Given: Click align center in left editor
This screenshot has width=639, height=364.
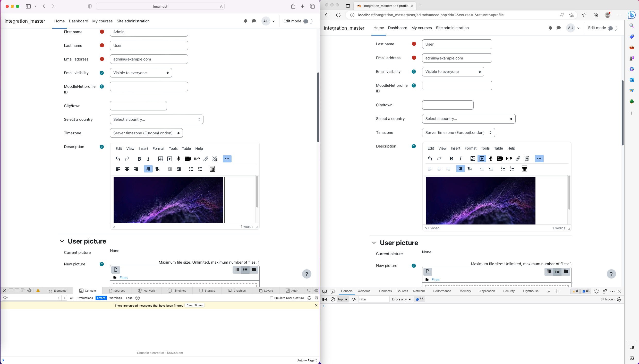Looking at the screenshot, I should pyautogui.click(x=127, y=169).
